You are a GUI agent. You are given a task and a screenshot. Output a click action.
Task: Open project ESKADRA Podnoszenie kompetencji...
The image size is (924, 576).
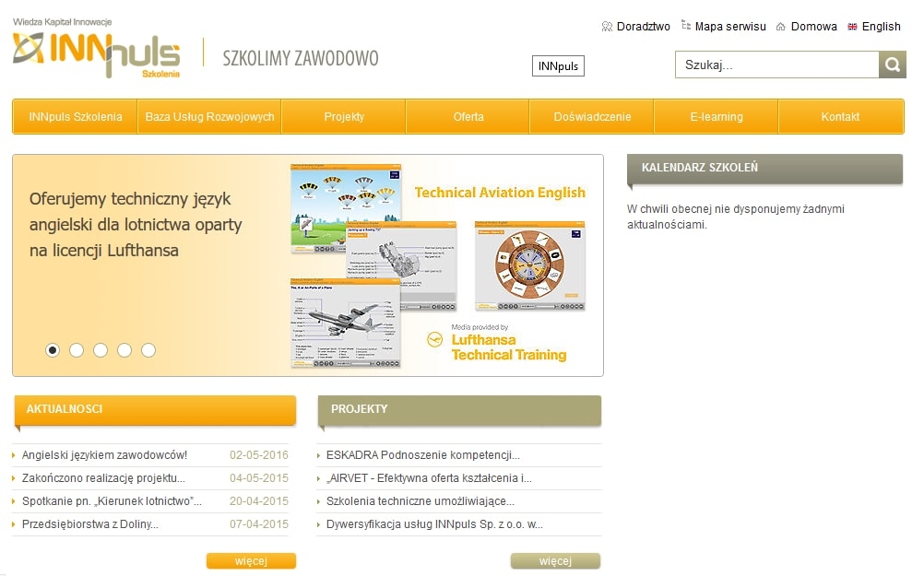[x=422, y=454]
